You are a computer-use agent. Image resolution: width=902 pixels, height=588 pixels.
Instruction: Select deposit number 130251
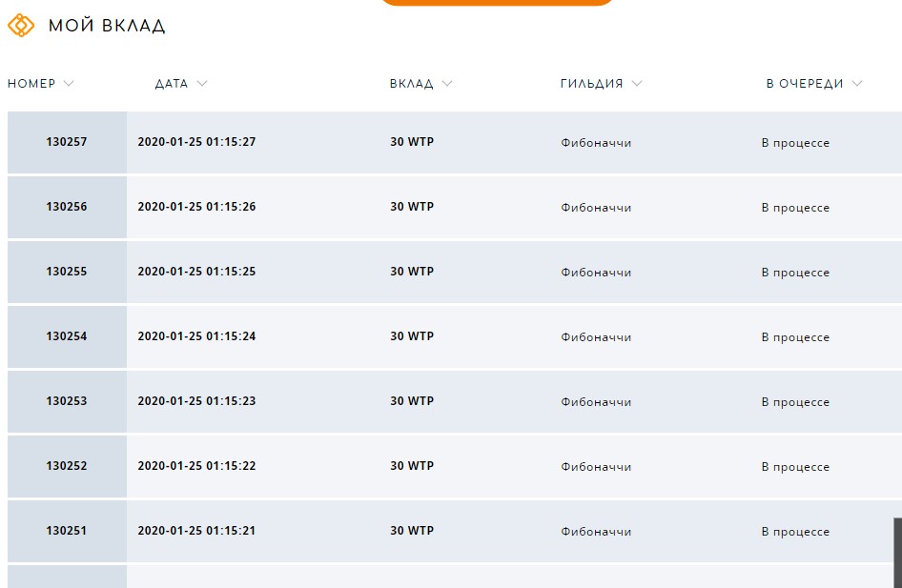click(x=67, y=531)
